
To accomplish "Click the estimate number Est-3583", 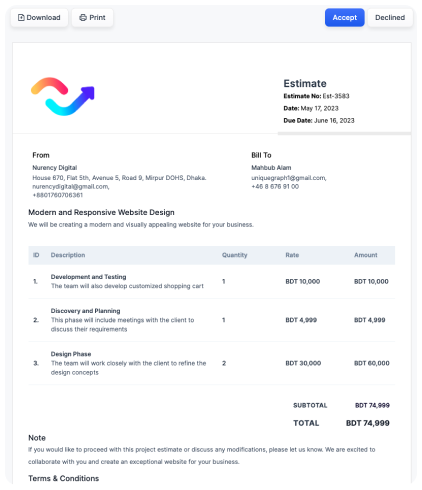I will tap(336, 96).
